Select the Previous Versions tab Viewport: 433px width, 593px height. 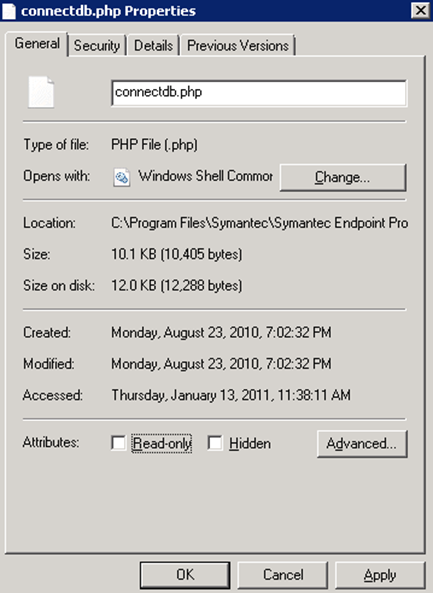pyautogui.click(x=238, y=46)
